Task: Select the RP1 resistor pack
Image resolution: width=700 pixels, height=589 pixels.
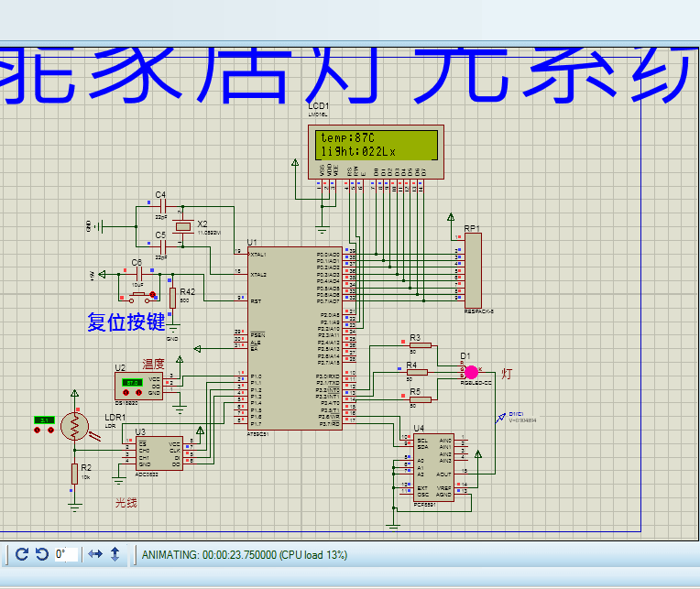Action: [473, 270]
